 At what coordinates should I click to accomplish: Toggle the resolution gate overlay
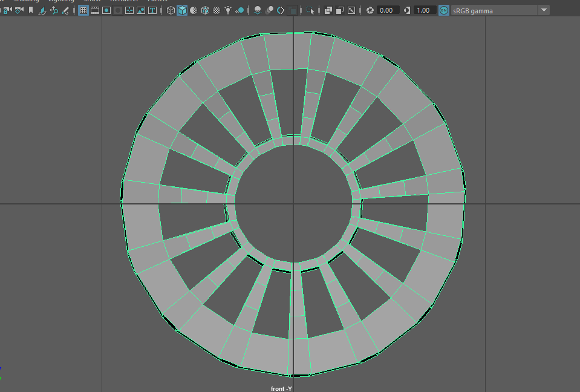(106, 10)
